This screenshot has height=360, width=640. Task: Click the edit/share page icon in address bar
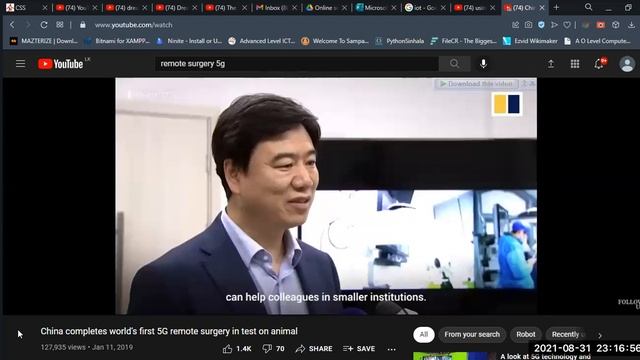(x=516, y=25)
